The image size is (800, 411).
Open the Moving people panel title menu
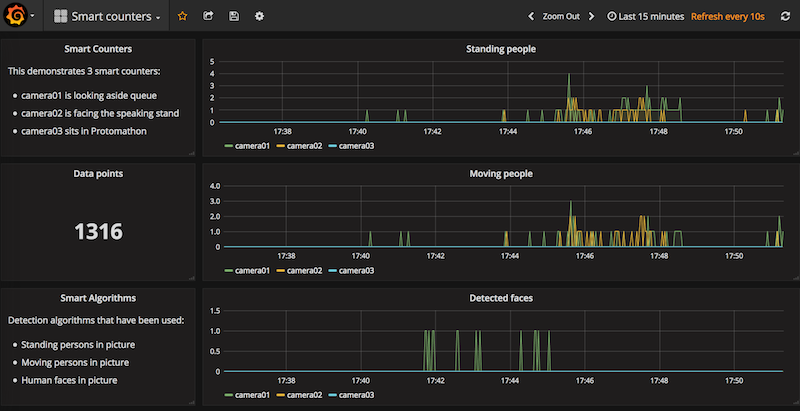(501, 173)
